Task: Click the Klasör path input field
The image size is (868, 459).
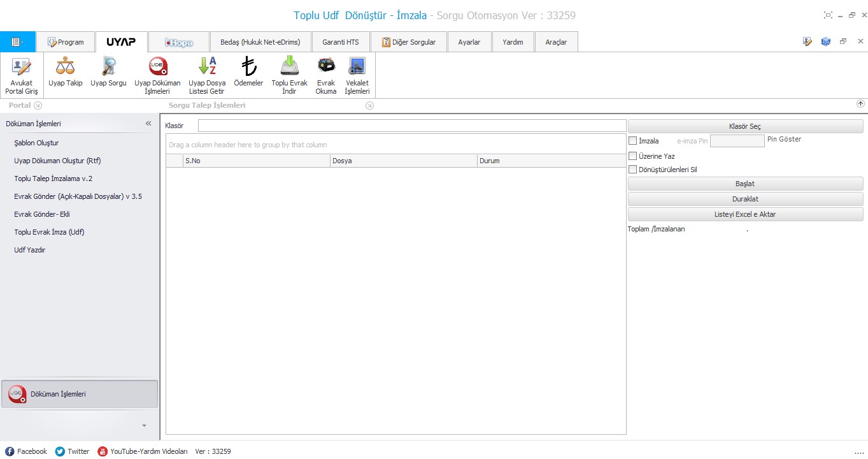Action: coord(412,126)
